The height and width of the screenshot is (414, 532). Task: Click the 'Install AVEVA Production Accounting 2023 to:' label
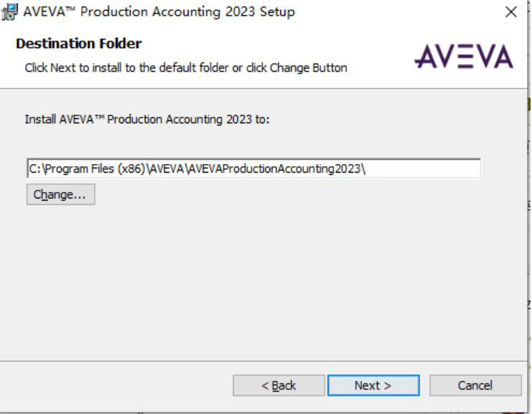(147, 120)
